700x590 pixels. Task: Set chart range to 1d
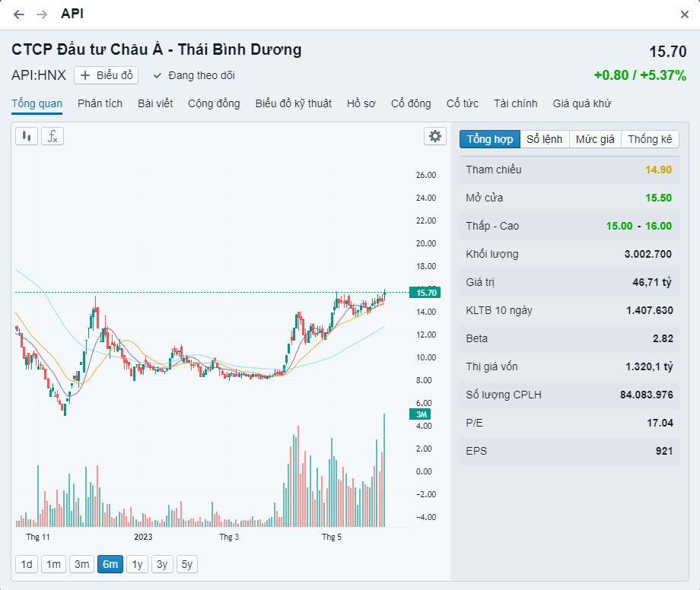pyautogui.click(x=27, y=564)
